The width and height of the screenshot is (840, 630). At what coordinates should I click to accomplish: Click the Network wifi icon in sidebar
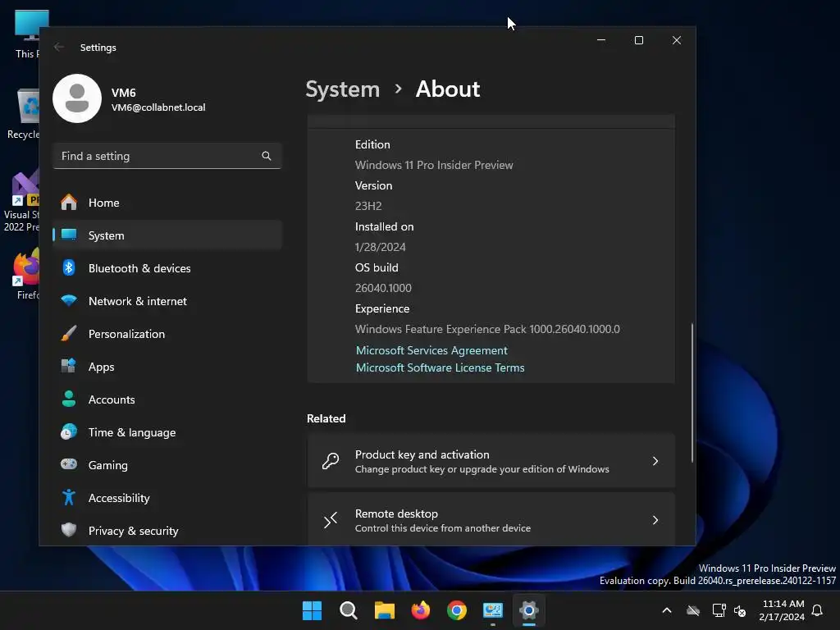[69, 301]
